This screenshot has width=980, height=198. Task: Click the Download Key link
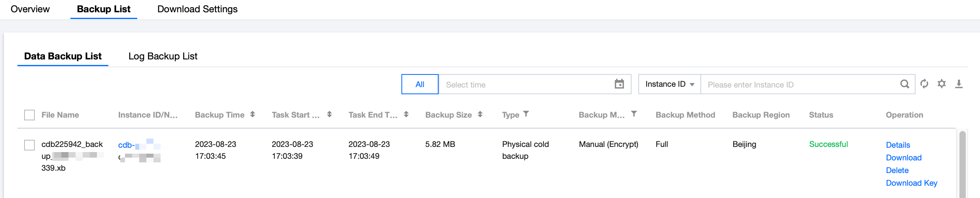911,183
